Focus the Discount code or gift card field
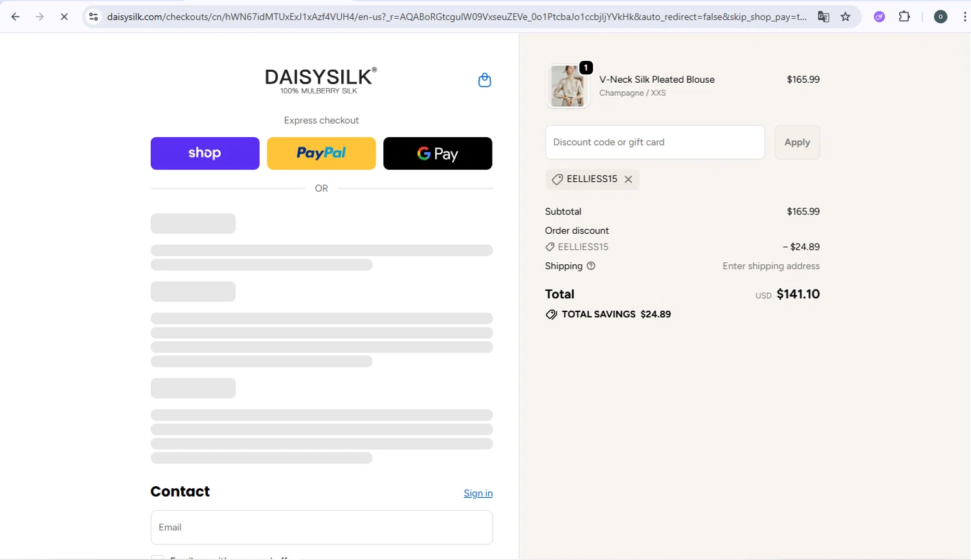The width and height of the screenshot is (971, 560). [655, 142]
